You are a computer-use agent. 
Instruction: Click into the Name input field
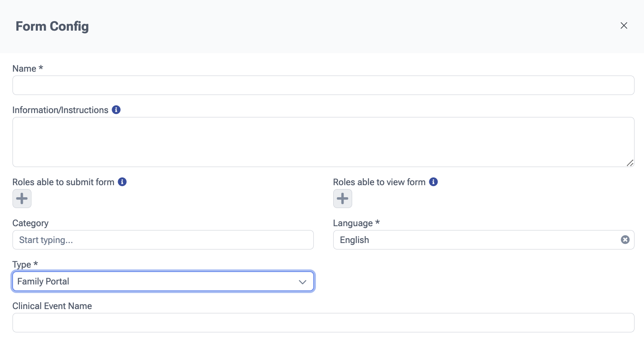coord(323,85)
